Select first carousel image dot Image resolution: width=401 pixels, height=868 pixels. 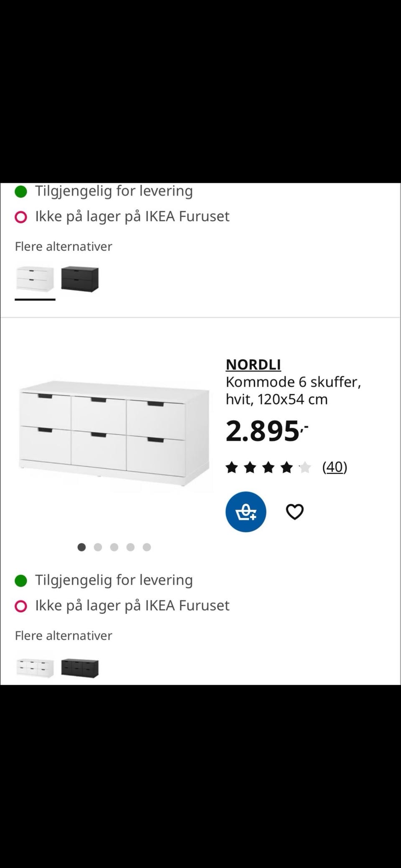82,547
